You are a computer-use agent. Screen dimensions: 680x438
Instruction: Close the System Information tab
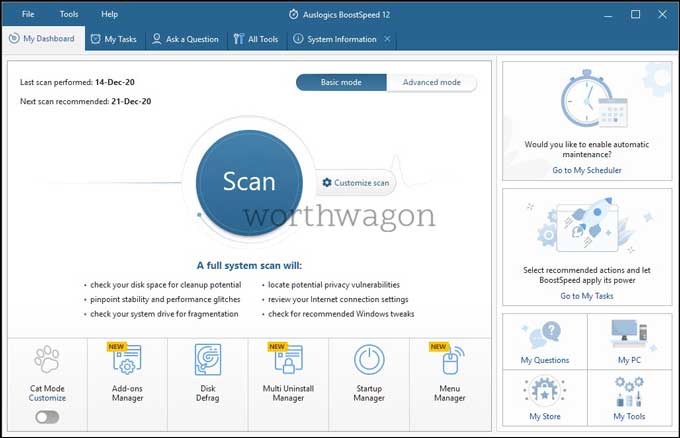pyautogui.click(x=387, y=39)
